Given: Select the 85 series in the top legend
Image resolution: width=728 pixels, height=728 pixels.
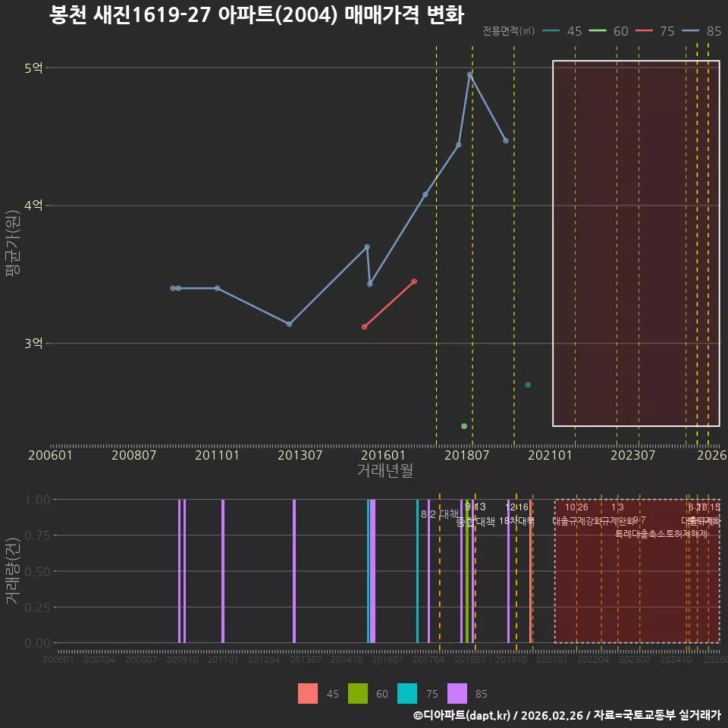Looking at the screenshot, I should click(x=701, y=31).
